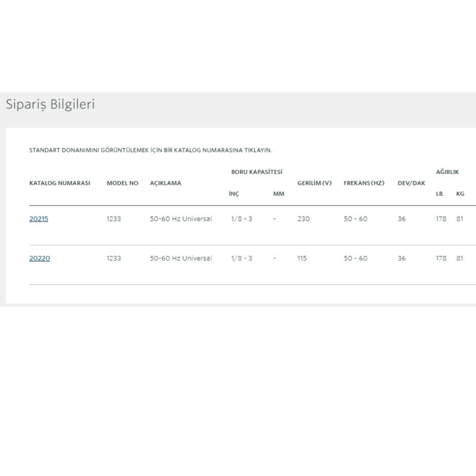
Task: Click the MM sub-column header
Action: pyautogui.click(x=279, y=194)
